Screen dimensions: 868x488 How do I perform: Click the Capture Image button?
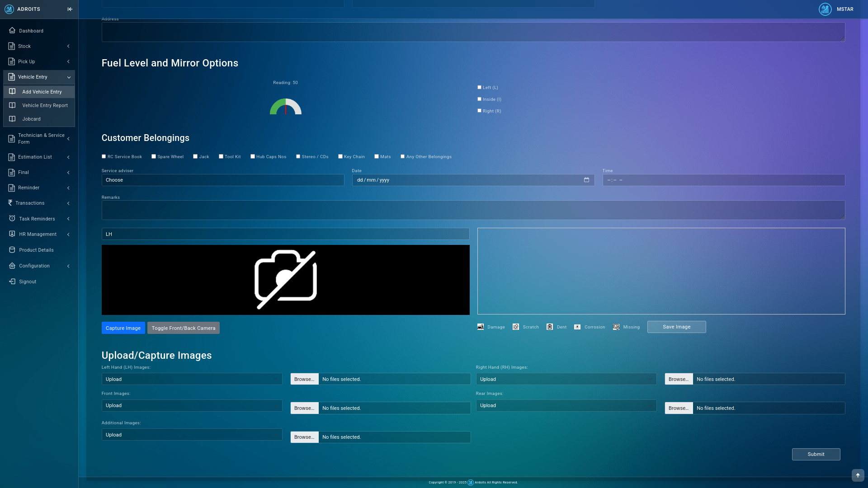pyautogui.click(x=123, y=328)
